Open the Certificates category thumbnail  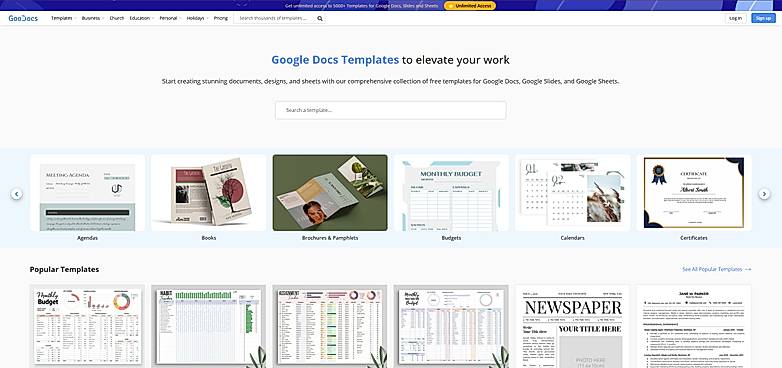tap(694, 192)
